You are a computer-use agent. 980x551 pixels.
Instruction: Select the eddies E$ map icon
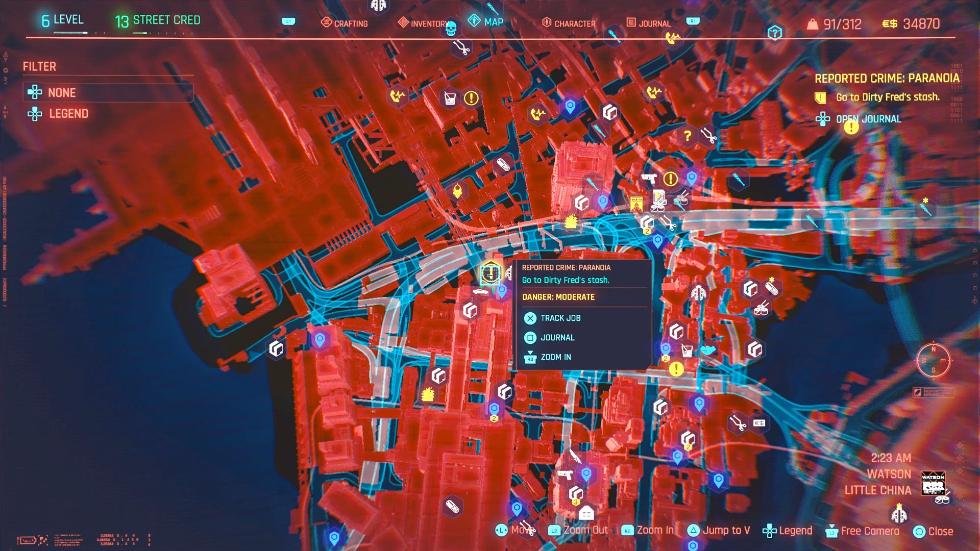click(x=759, y=423)
